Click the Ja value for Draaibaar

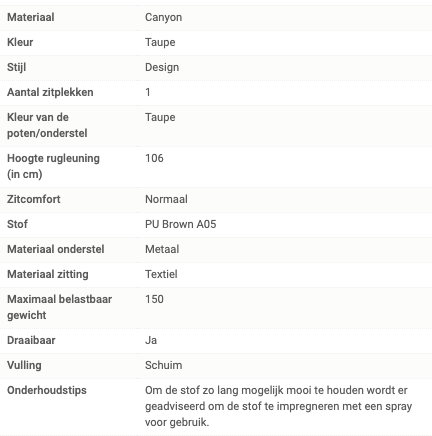151,340
